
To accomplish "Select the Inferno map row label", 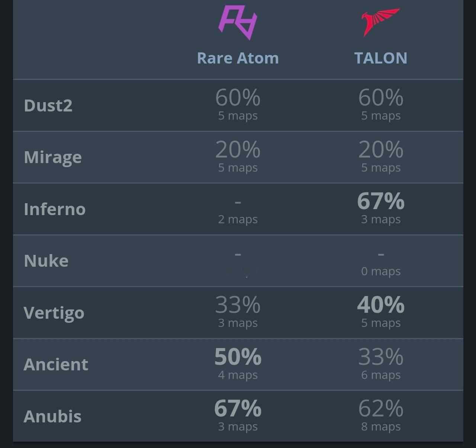I will (55, 209).
